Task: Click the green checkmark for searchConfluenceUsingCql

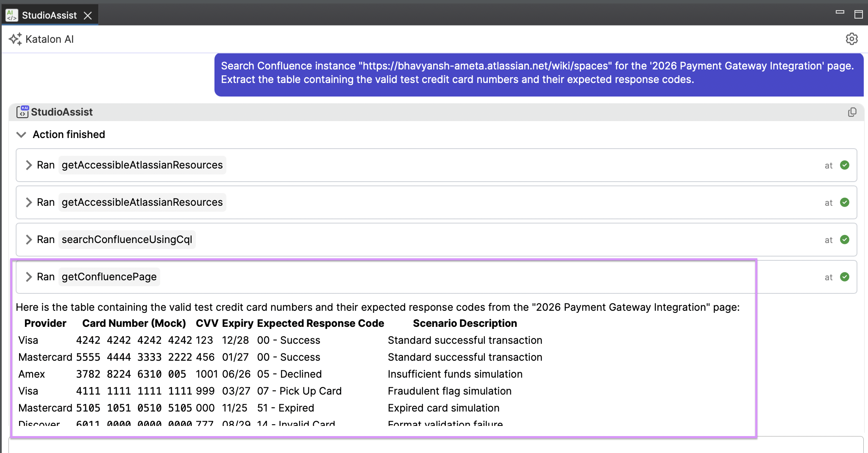Action: pyautogui.click(x=844, y=240)
